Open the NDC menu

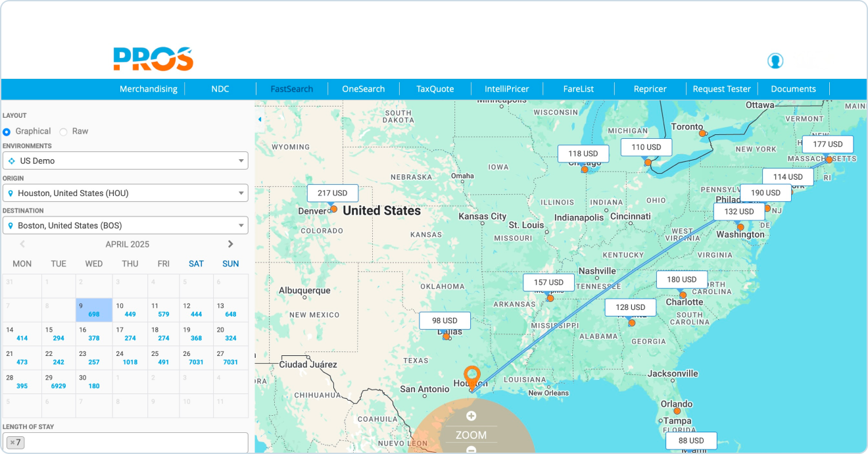[x=220, y=89]
